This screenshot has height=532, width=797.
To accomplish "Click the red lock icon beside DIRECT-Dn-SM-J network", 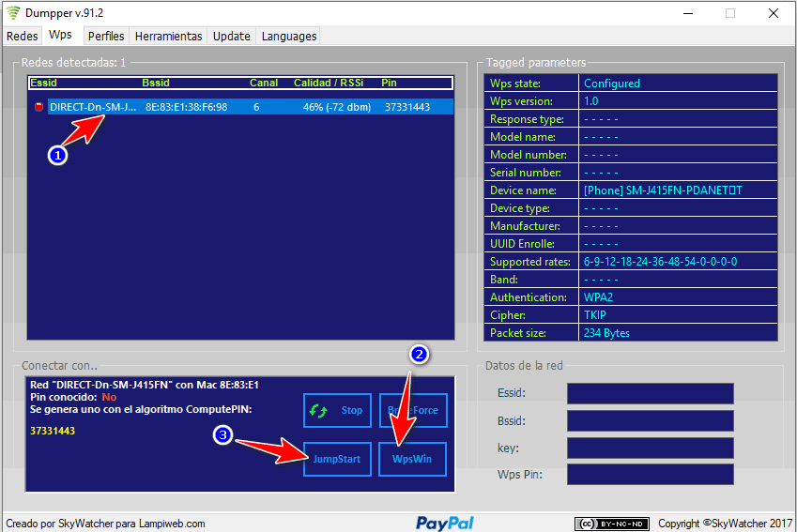I will (38, 107).
